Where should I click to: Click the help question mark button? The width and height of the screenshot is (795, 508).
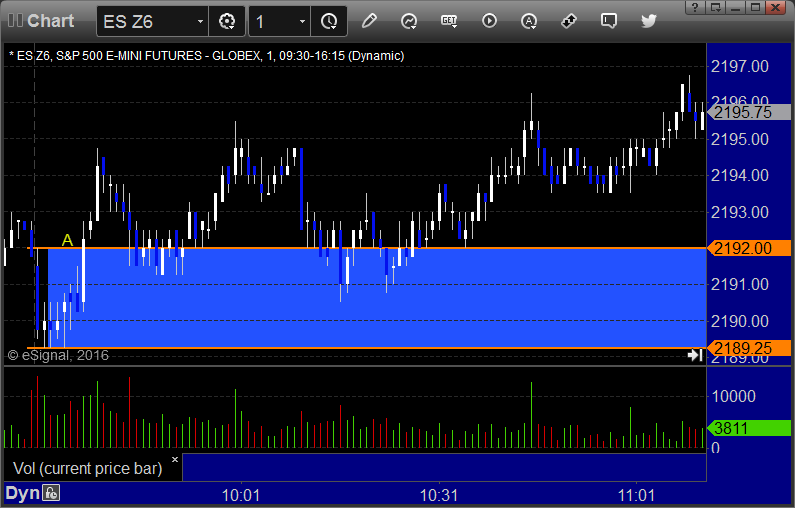click(x=695, y=7)
